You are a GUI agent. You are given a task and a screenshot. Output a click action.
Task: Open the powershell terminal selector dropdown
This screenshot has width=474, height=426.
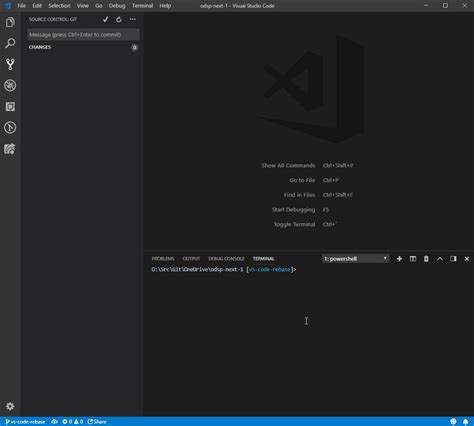(356, 259)
